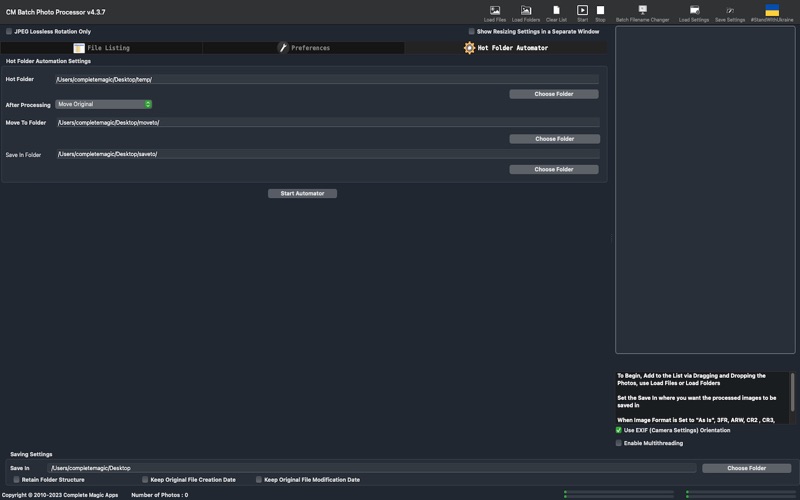
Task: Select the Hot Folder Automator tab
Action: [x=506, y=48]
